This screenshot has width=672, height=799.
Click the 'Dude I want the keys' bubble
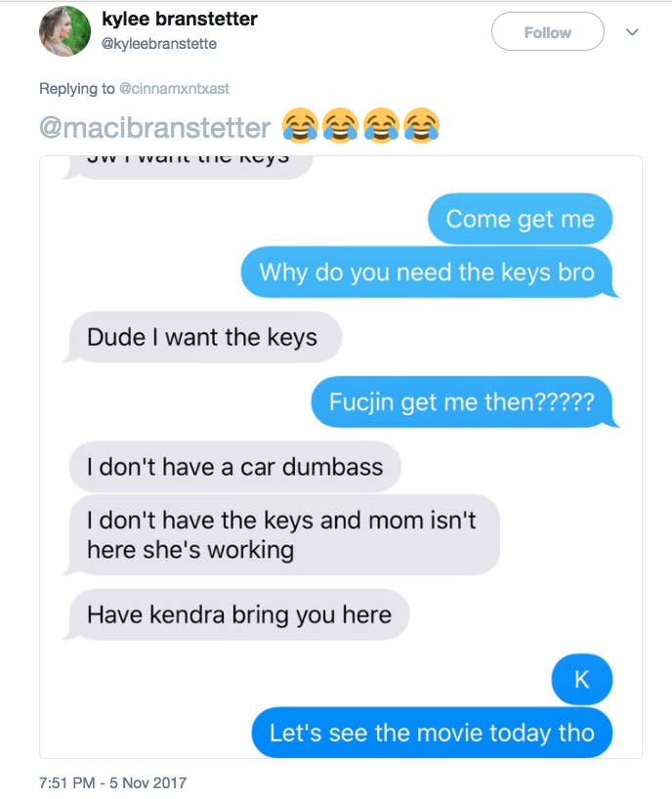point(202,337)
